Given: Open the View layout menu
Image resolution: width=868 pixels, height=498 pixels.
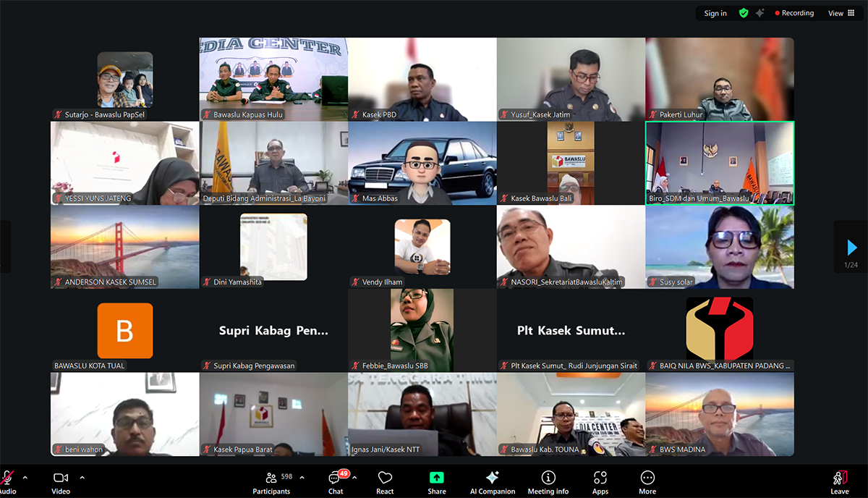Looking at the screenshot, I should (840, 13).
